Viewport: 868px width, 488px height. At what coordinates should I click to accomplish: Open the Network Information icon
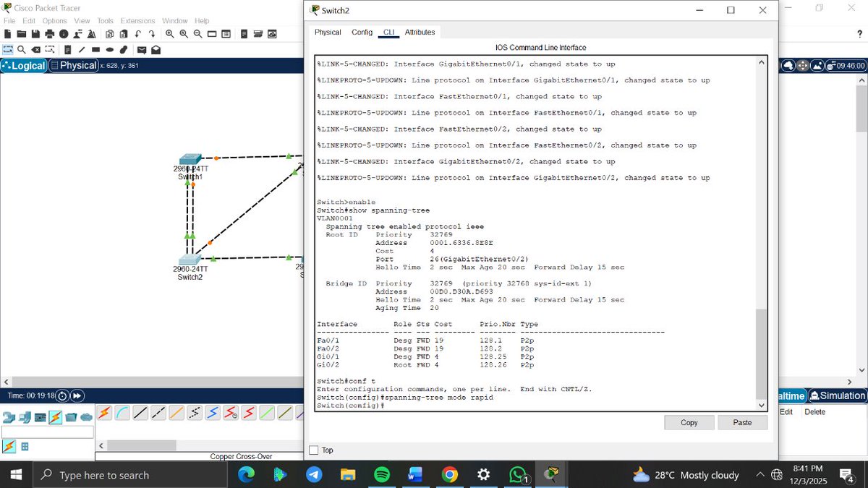64,34
